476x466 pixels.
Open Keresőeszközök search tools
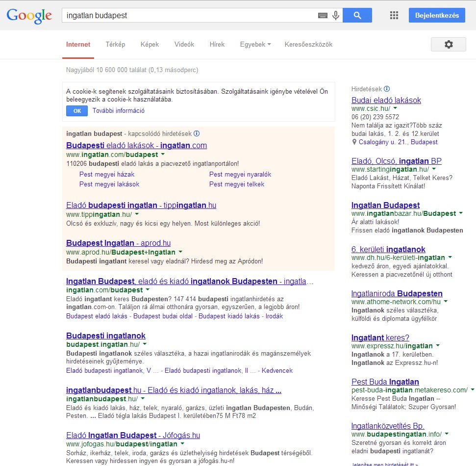pyautogui.click(x=308, y=44)
